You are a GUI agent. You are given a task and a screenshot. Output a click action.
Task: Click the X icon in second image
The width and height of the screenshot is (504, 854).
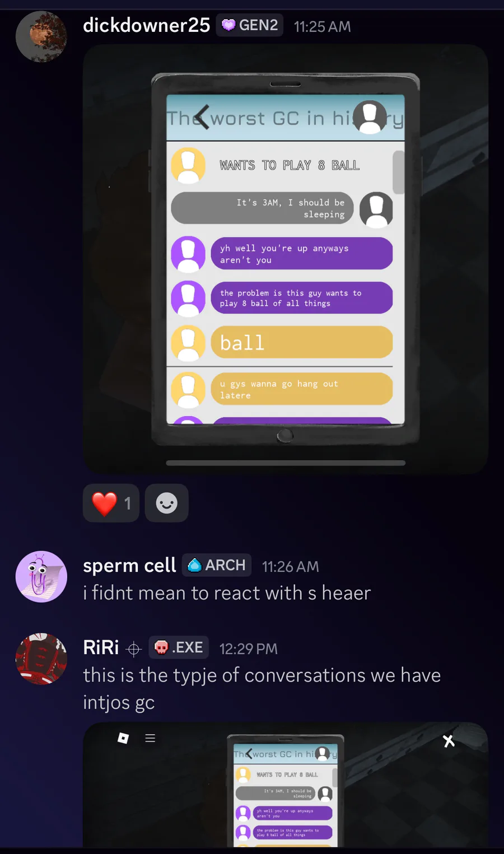(x=449, y=741)
